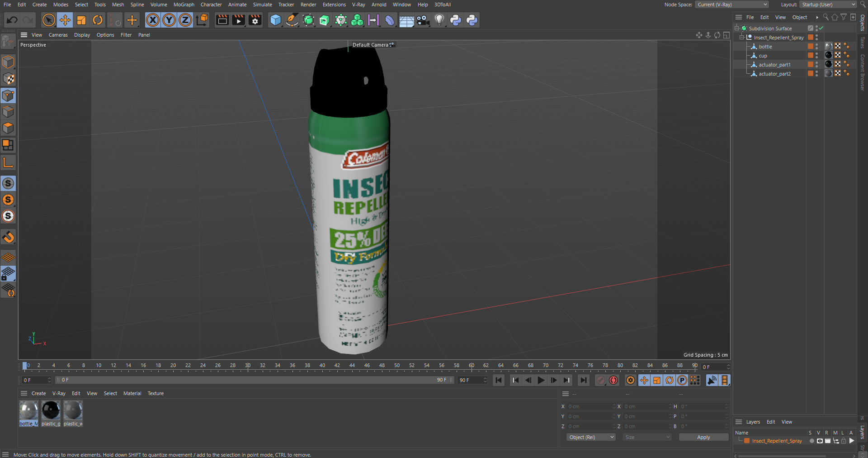Screen dimensions: 868x458
Task: Toggle Z axis lock
Action: (185, 20)
